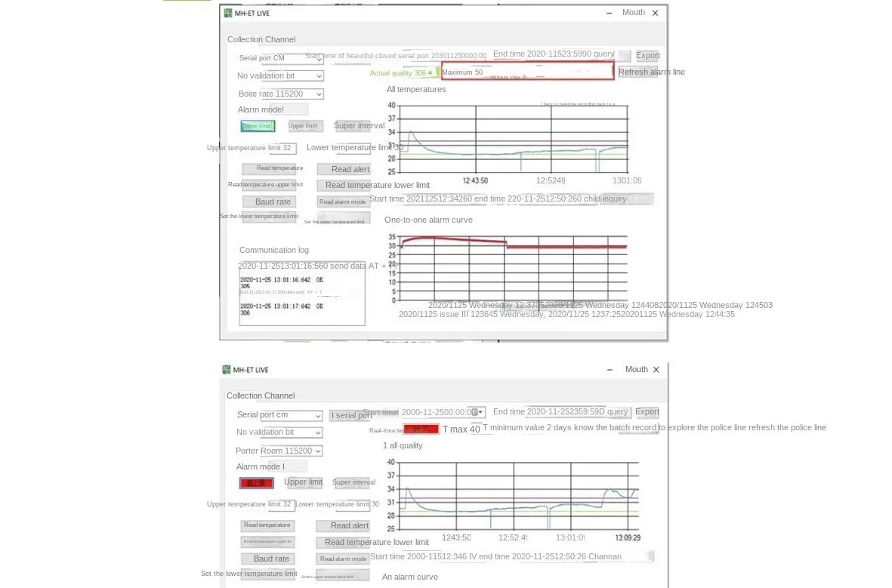
Task: Toggle the red alarm mode button in bottom window
Action: (x=256, y=483)
